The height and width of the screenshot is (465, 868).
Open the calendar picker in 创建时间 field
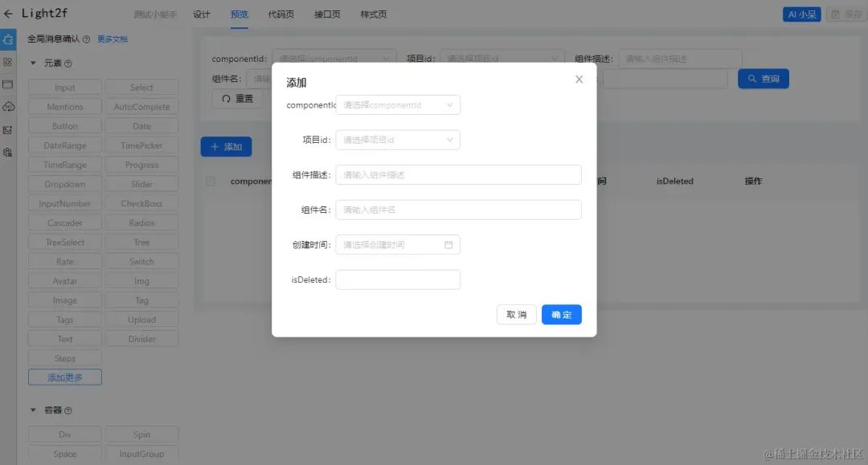click(450, 244)
